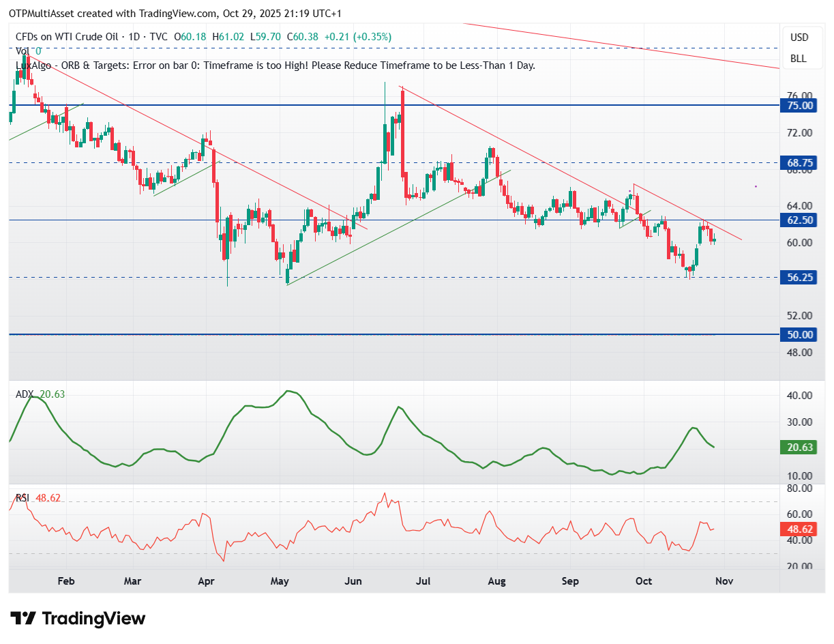The image size is (834, 644).
Task: Click the small purple dot marker
Action: tap(756, 186)
